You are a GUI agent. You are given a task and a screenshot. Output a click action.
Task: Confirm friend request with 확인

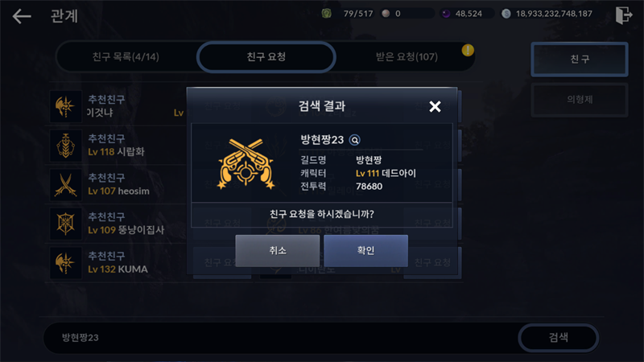coord(365,250)
